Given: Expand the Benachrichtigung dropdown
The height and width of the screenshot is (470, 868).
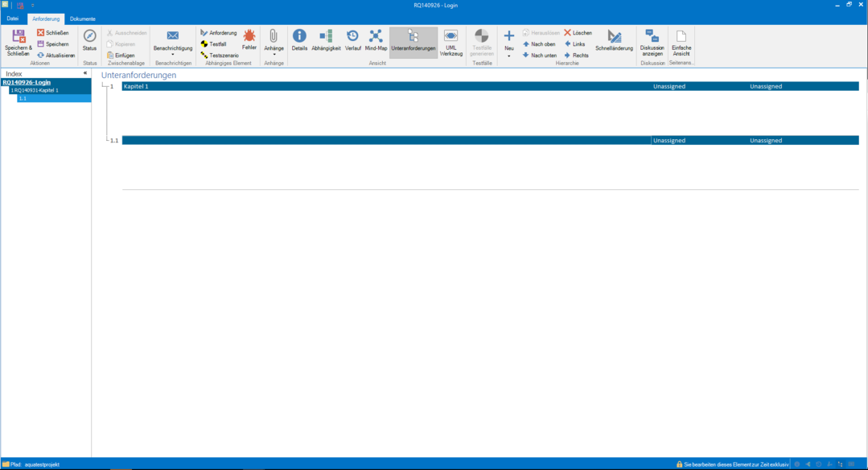Looking at the screenshot, I should pos(173,55).
